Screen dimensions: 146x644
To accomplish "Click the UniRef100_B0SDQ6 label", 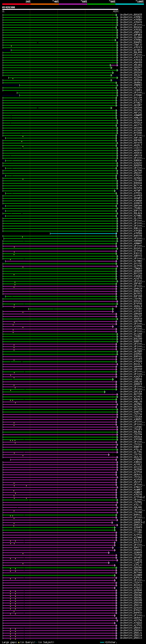I will [x=131, y=133].
